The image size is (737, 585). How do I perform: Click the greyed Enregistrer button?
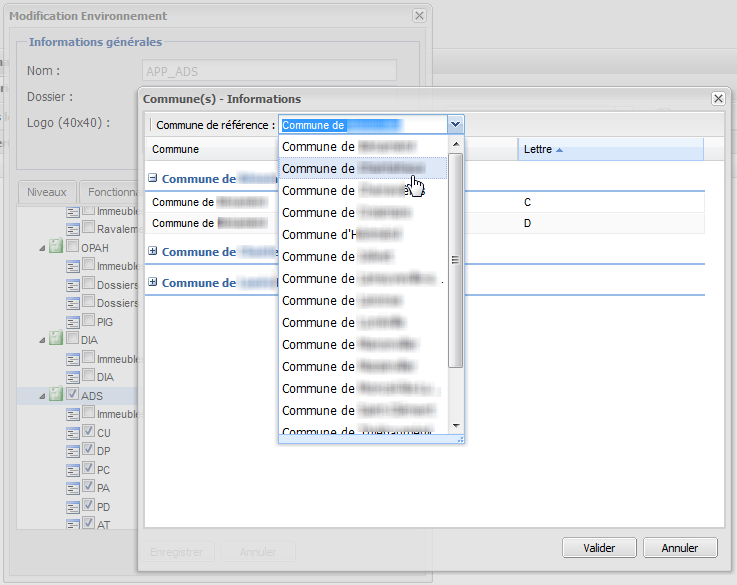177,552
